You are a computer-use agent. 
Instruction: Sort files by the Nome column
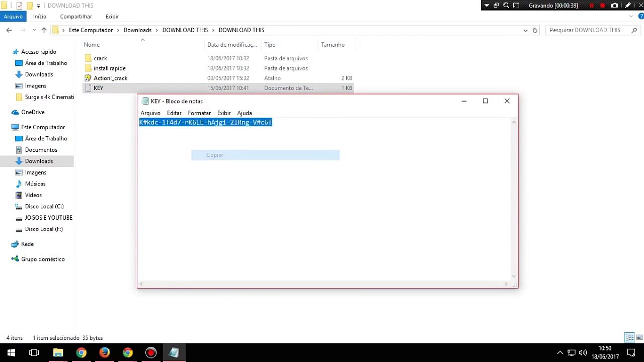click(92, 45)
